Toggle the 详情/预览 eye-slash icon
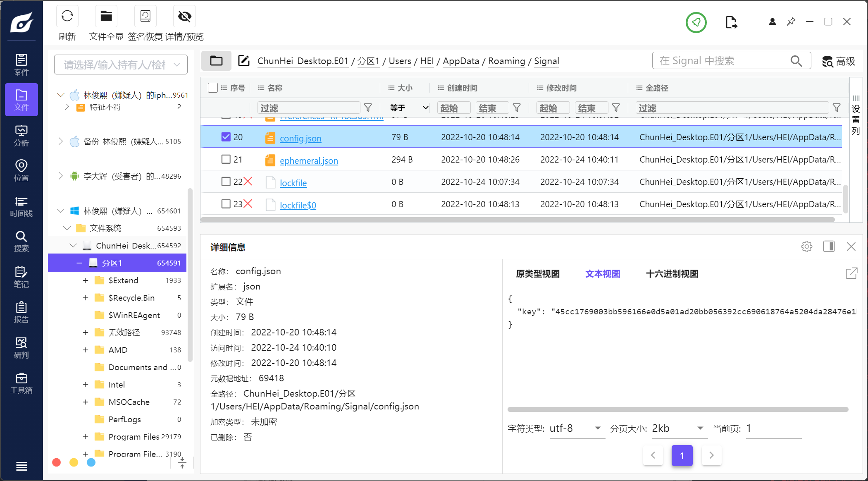 184,17
